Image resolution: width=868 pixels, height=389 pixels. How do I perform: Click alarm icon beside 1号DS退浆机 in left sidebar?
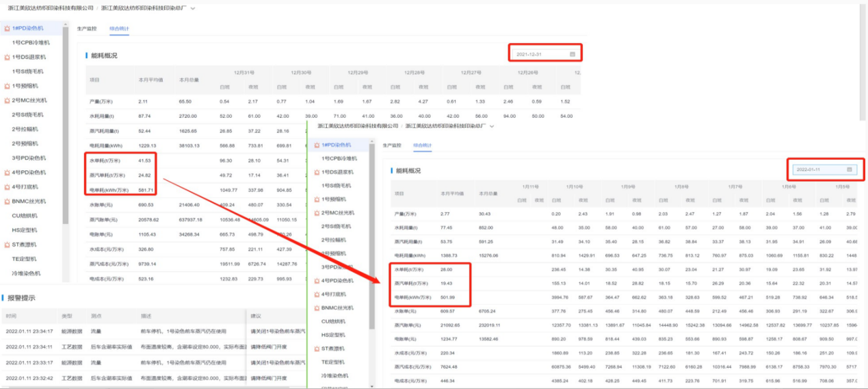pyautogui.click(x=7, y=57)
